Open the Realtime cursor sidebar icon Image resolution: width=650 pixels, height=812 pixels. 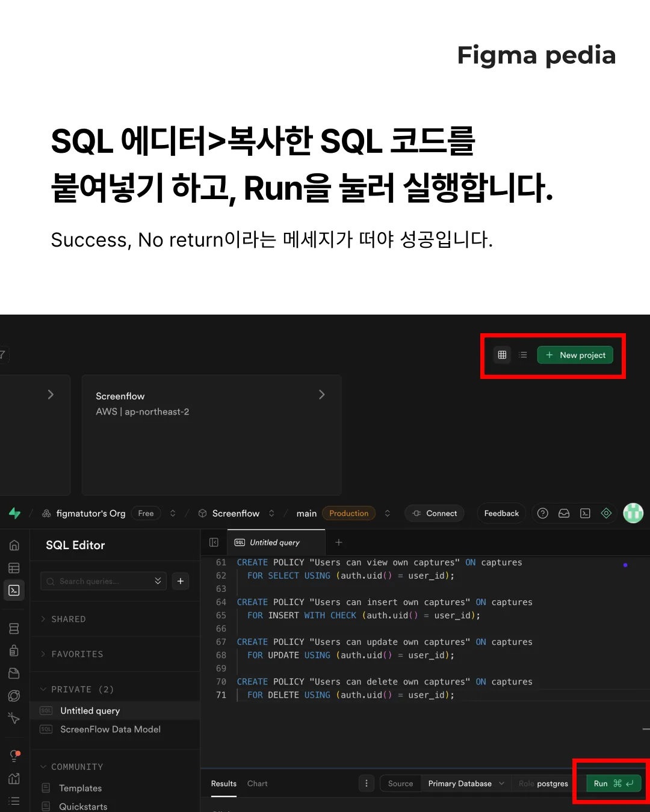point(14,718)
